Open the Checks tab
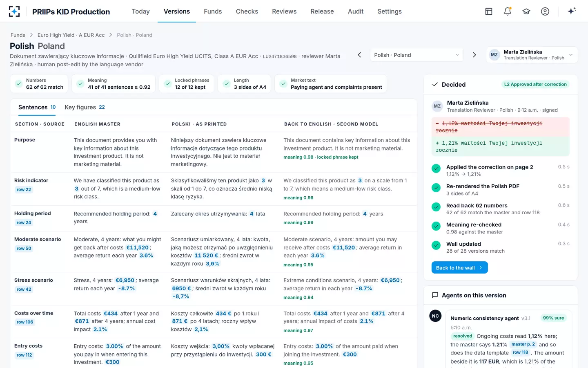The image size is (588, 368). pyautogui.click(x=247, y=11)
